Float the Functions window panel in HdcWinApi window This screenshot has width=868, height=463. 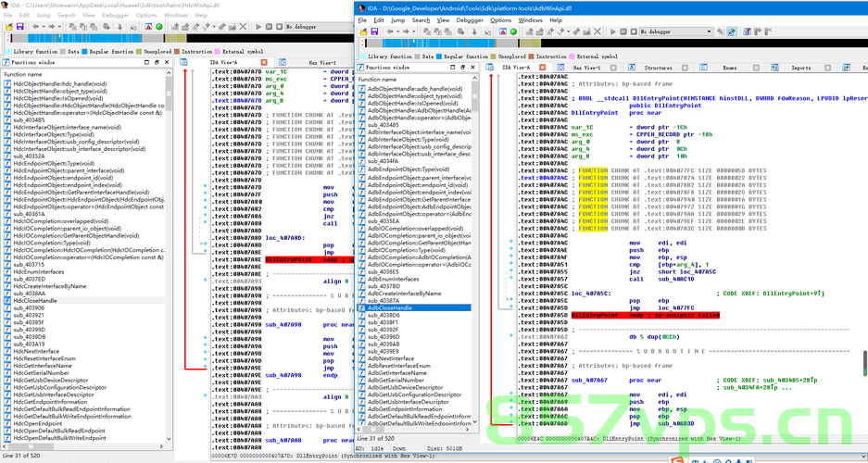[x=157, y=63]
